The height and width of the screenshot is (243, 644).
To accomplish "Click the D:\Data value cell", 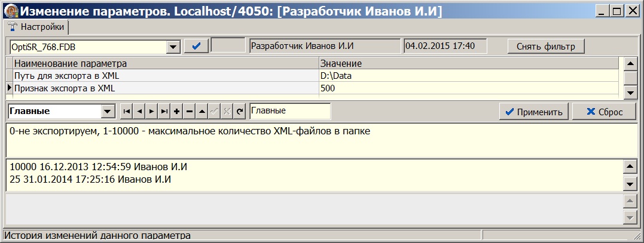I will (469, 75).
